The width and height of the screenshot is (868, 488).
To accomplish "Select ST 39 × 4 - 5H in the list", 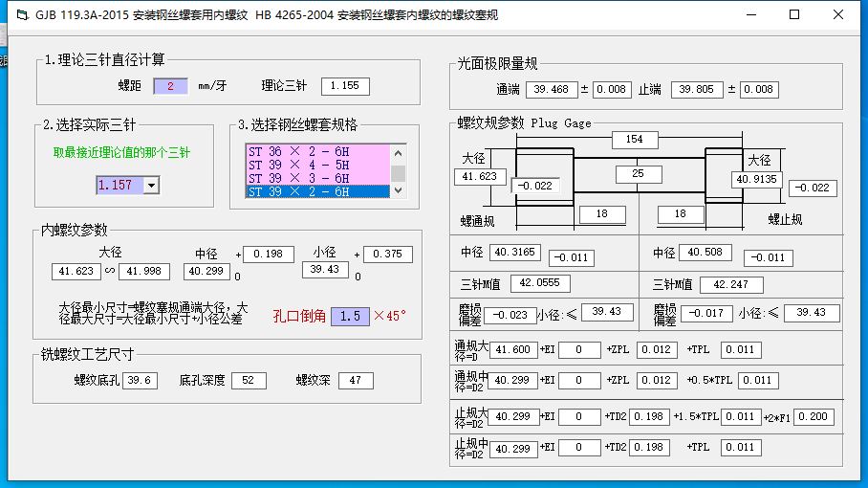I will point(317,165).
